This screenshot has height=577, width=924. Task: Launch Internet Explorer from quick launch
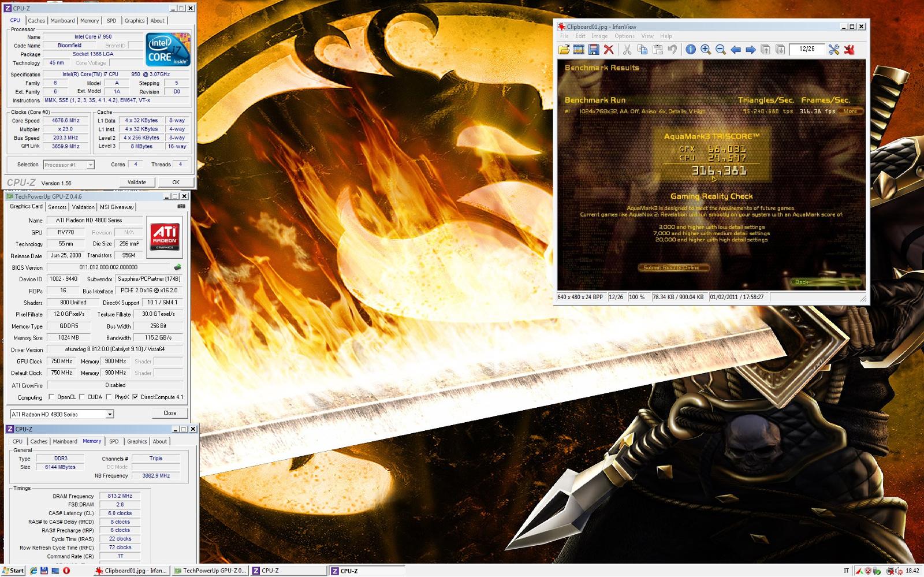pyautogui.click(x=33, y=571)
